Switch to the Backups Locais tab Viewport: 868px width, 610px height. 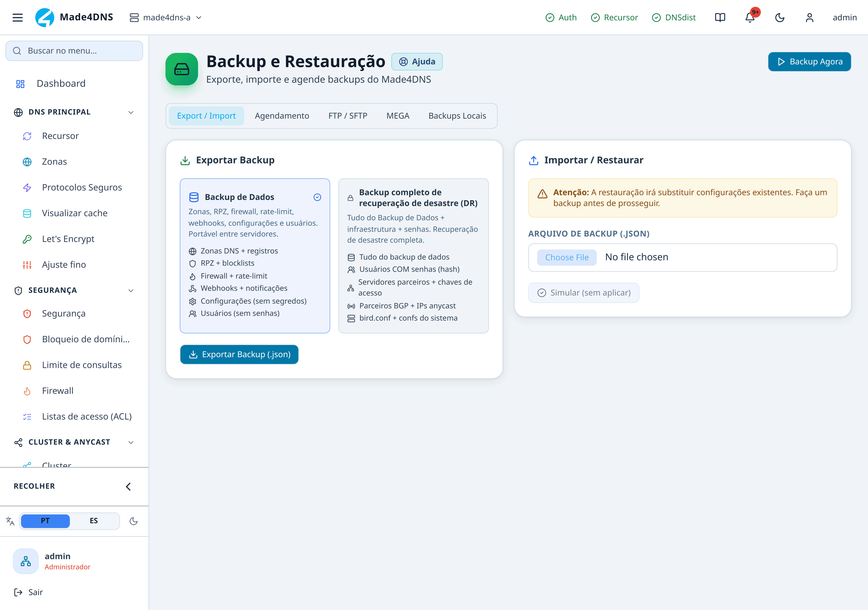457,116
